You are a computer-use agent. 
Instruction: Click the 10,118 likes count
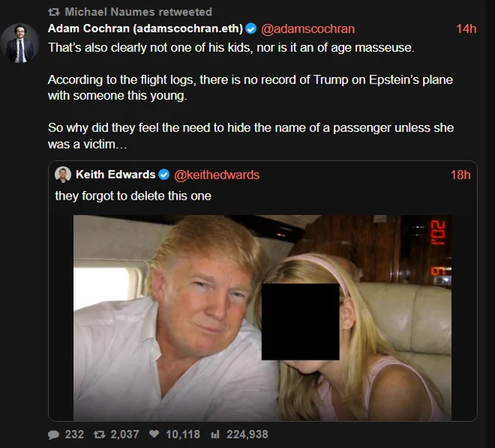click(x=183, y=434)
